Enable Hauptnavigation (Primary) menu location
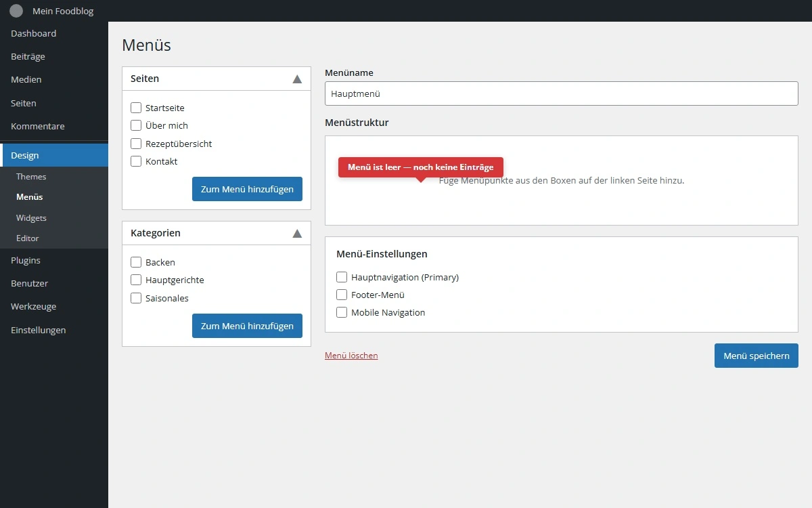 pos(342,277)
